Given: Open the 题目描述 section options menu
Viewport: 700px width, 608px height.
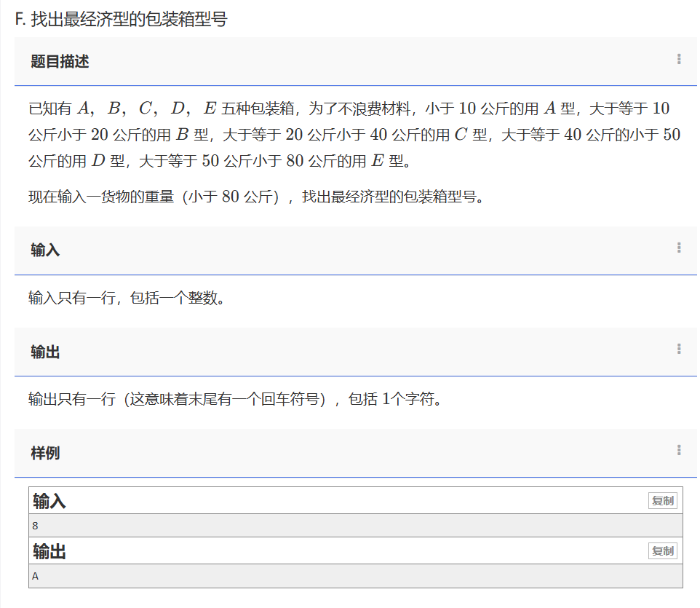Looking at the screenshot, I should tap(678, 60).
